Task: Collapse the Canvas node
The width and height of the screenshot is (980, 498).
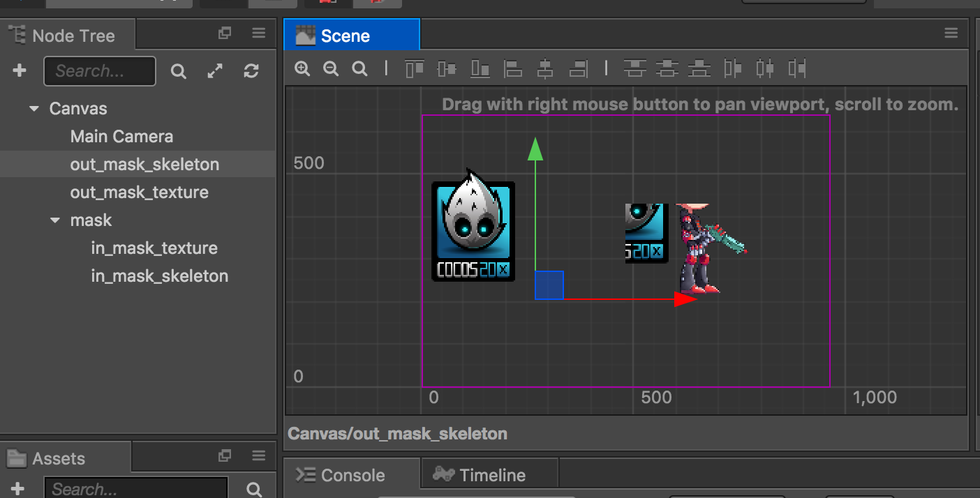Action: [x=34, y=110]
